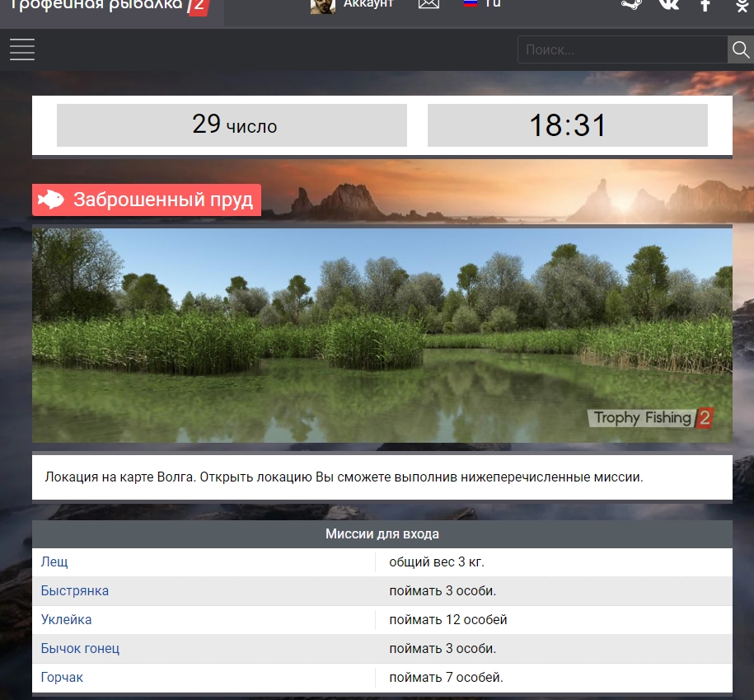This screenshot has height=700, width=754.
Task: Focus the Поиск search field
Action: (x=622, y=50)
